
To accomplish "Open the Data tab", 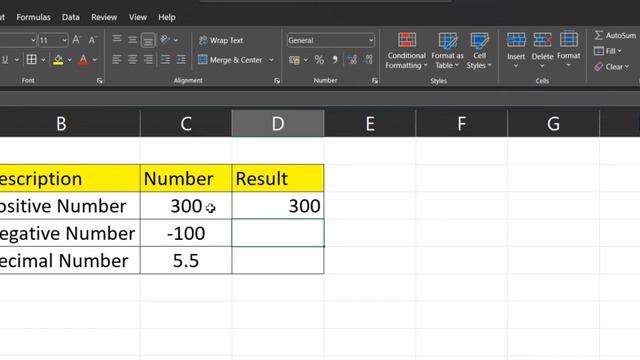I will (71, 17).
